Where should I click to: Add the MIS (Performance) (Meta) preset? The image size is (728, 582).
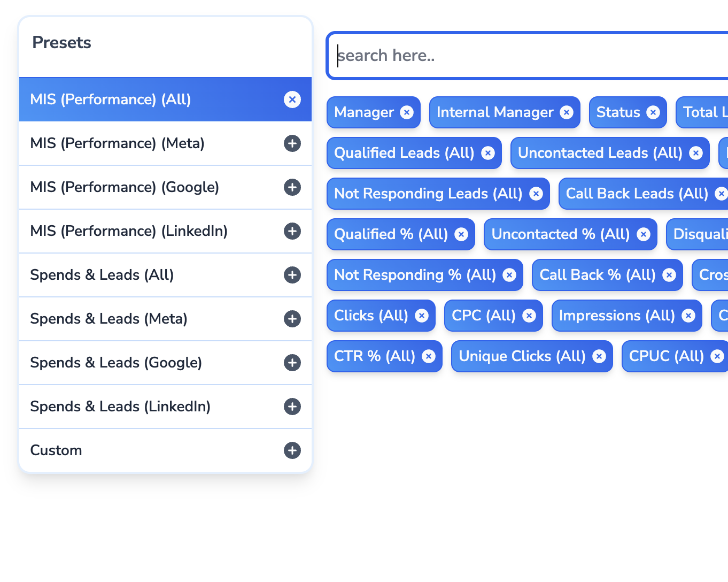(292, 143)
